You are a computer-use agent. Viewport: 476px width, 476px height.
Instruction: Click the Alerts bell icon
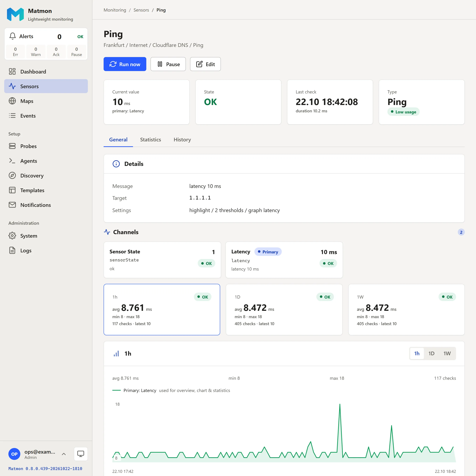[x=13, y=36]
